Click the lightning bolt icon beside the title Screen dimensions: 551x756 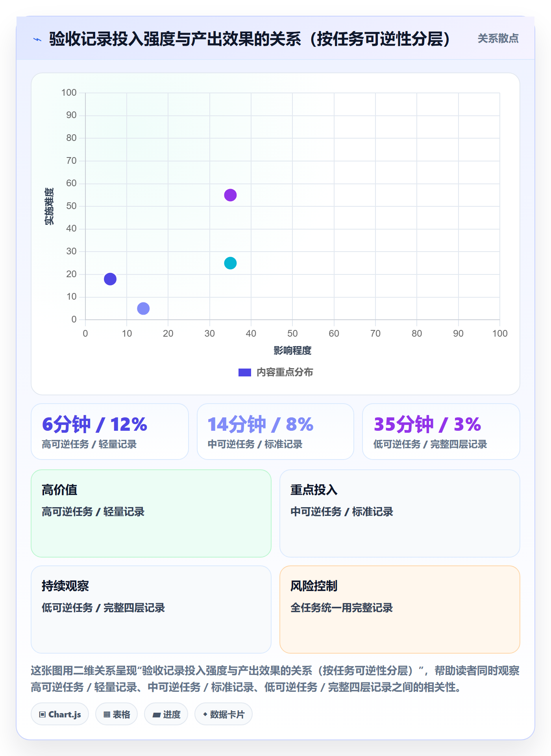click(x=37, y=39)
